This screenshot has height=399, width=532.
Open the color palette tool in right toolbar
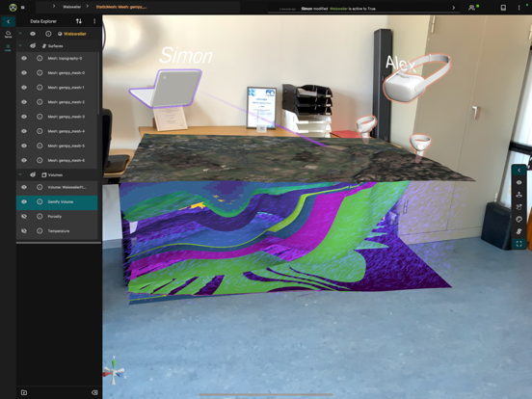pyautogui.click(x=519, y=219)
